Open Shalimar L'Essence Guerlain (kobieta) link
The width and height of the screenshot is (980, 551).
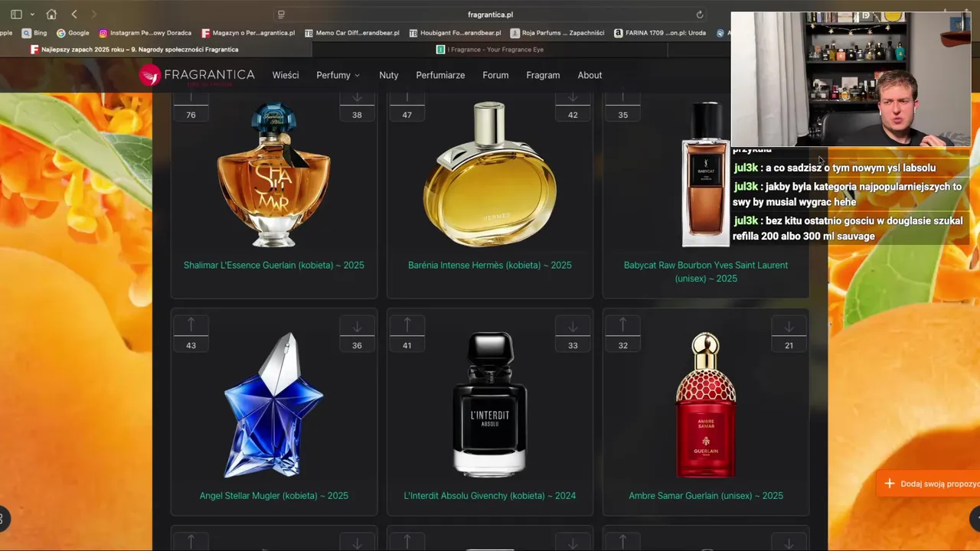pos(273,266)
